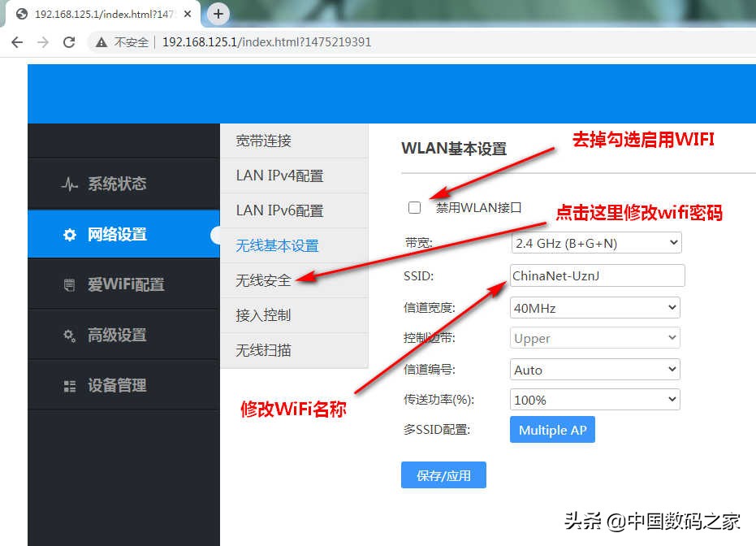756x546 pixels.
Task: Open the 带宽 dropdown showing 2.4 GHz
Action: (x=594, y=242)
